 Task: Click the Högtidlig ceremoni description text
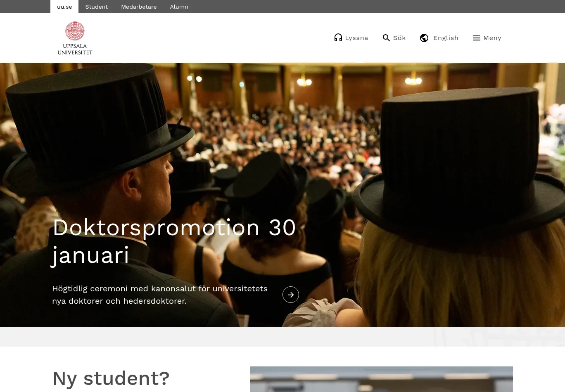[160, 295]
